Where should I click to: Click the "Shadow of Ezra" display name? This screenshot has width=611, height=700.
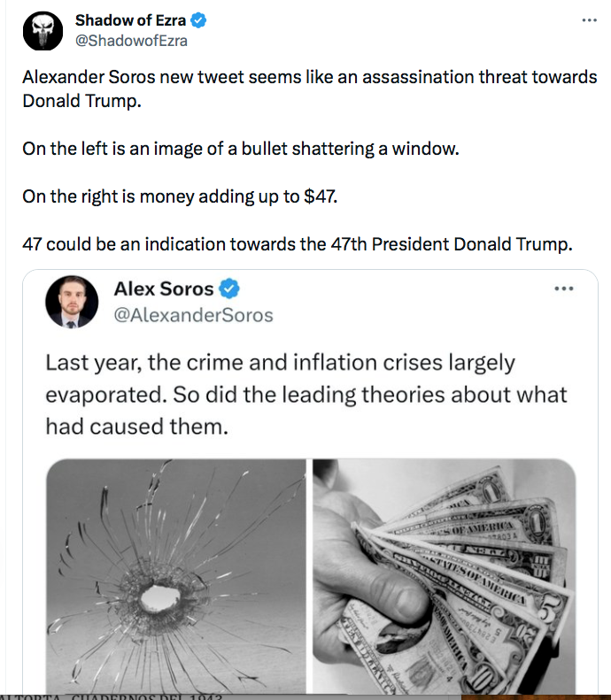click(130, 21)
